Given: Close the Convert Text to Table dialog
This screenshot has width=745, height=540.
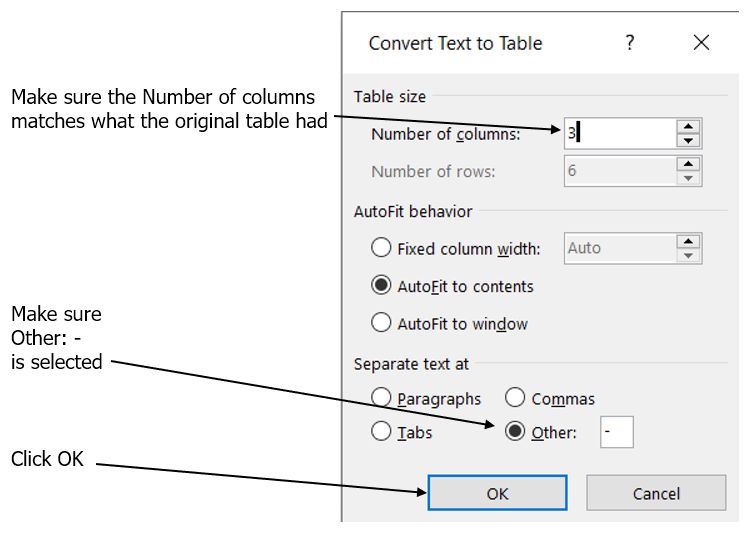Looking at the screenshot, I should coord(701,43).
